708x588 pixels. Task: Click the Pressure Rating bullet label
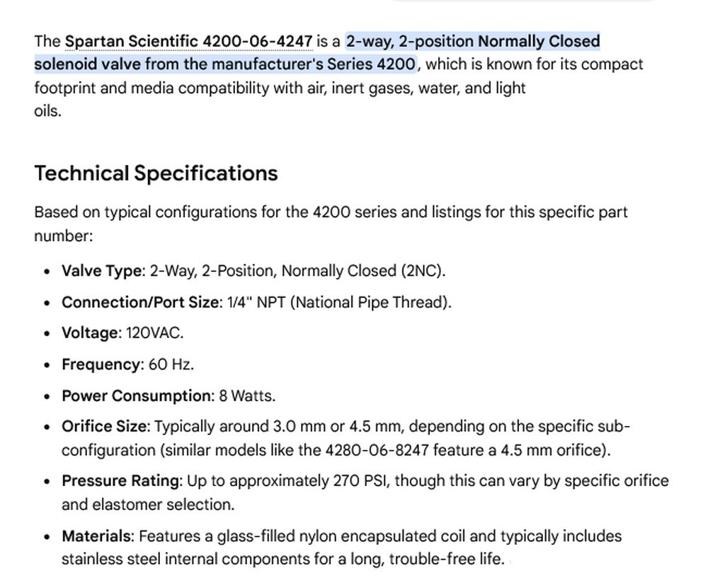click(x=120, y=481)
